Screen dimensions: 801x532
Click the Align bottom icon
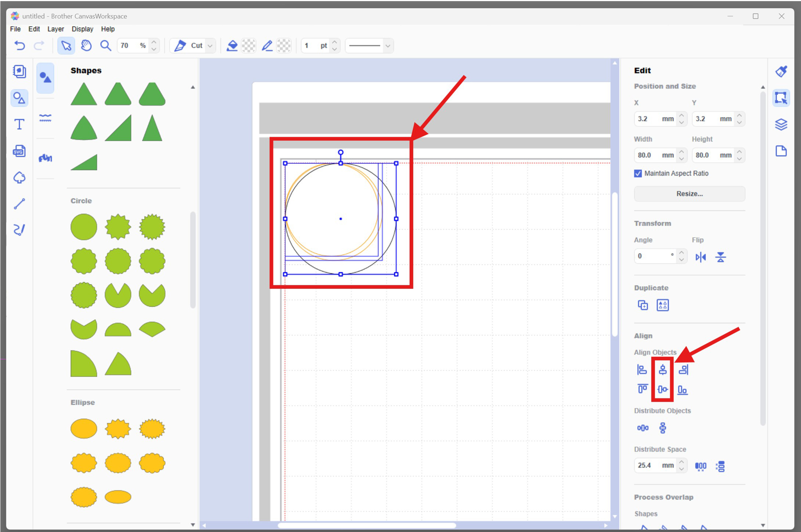pos(683,390)
